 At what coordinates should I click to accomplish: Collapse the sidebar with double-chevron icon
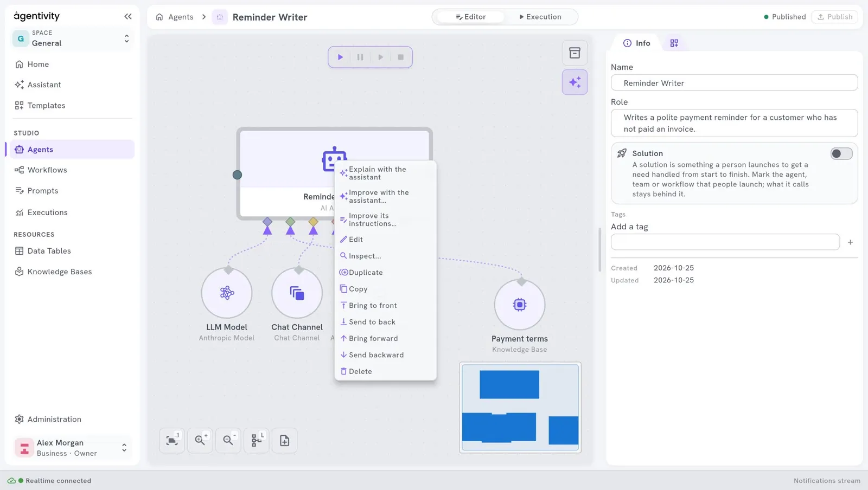(128, 16)
